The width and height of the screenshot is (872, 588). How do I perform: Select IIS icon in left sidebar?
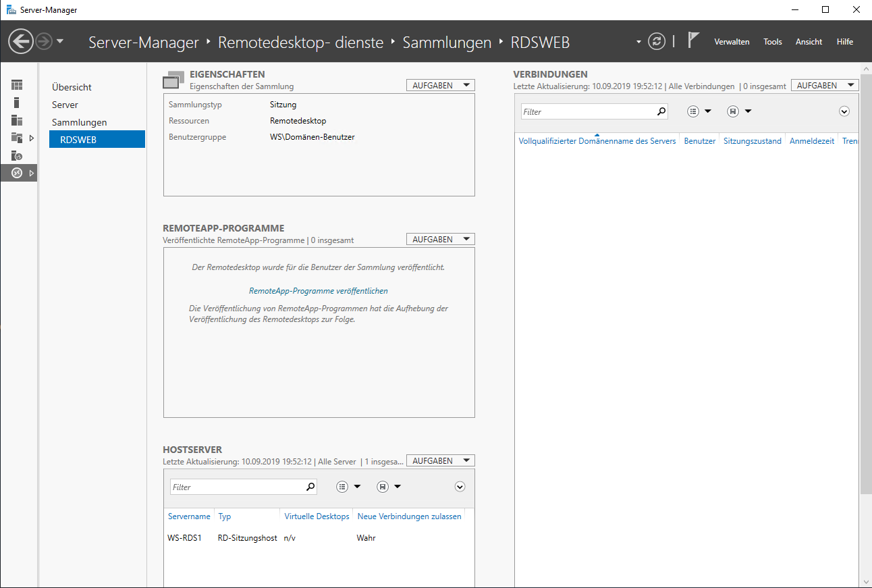coord(17,155)
